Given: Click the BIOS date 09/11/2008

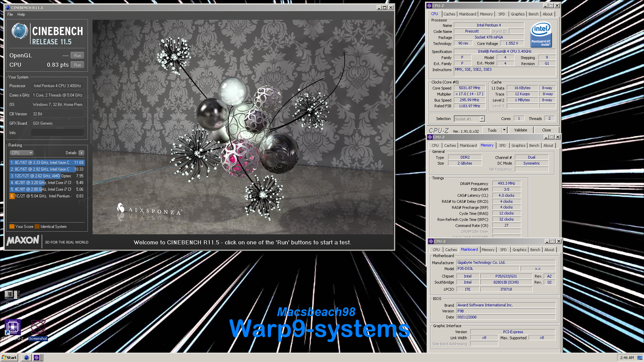Looking at the screenshot, I should click(506, 317).
